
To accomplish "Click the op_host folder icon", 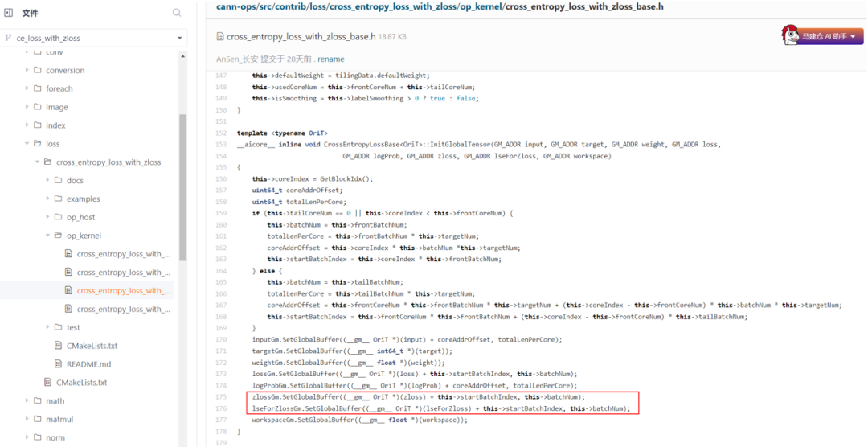I will (58, 217).
